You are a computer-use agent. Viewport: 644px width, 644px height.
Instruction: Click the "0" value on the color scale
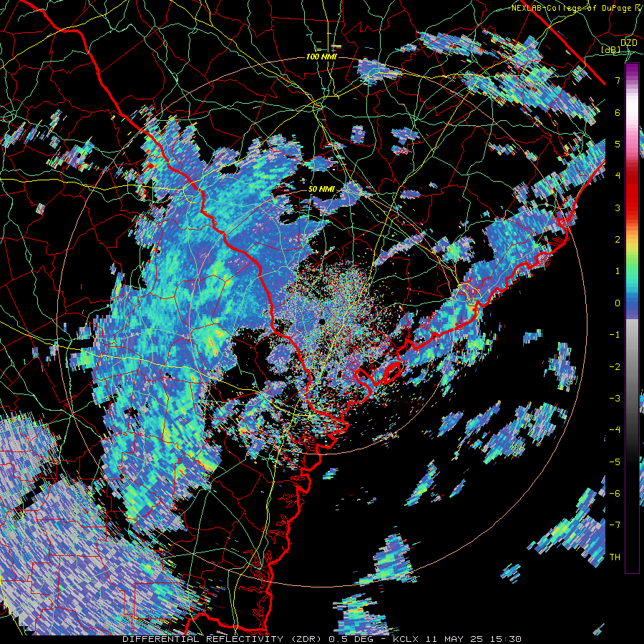coord(618,303)
